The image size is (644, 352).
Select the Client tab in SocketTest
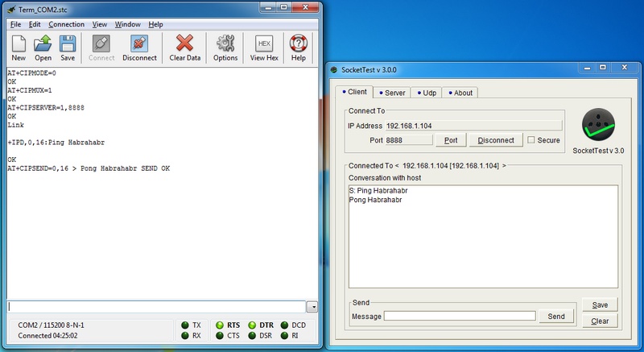coord(354,92)
